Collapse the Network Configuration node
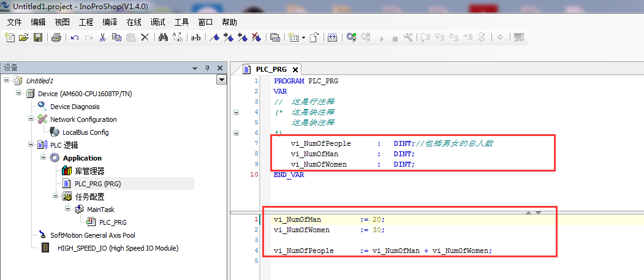644x280 pixels. tap(31, 118)
